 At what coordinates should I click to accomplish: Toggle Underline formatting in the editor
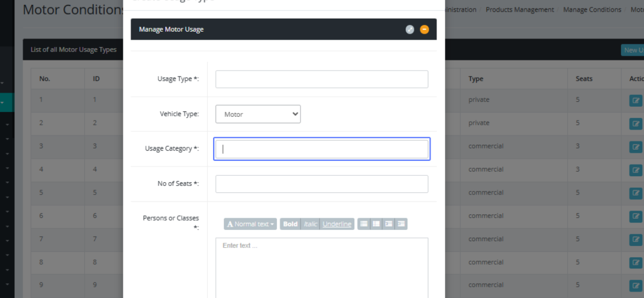337,224
